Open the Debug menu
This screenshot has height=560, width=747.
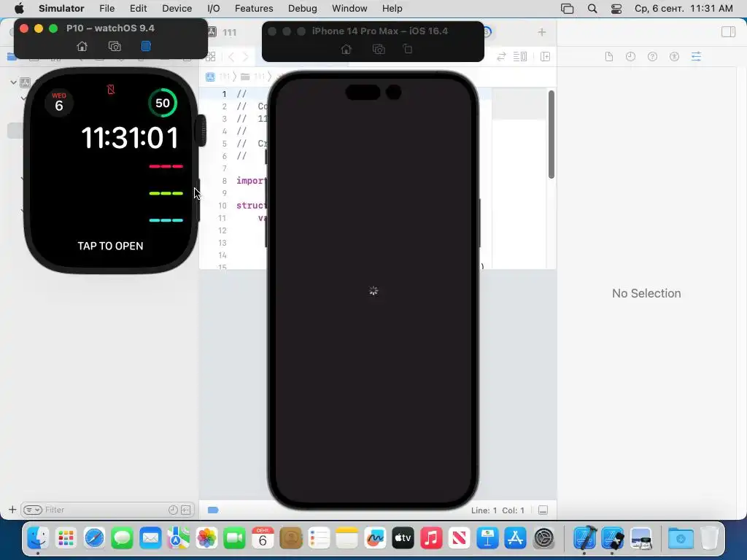tap(303, 9)
